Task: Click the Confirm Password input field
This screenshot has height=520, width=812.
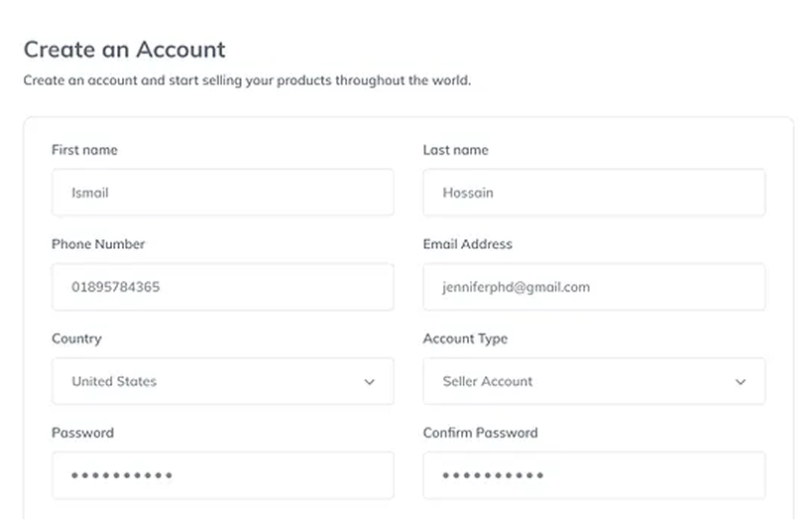Action: (x=593, y=475)
